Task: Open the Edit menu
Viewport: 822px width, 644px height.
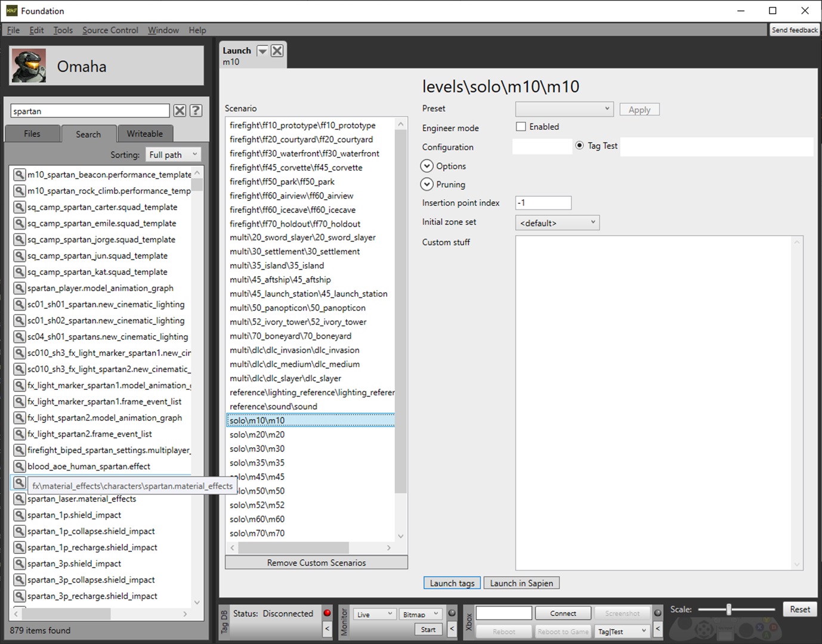Action: [36, 30]
